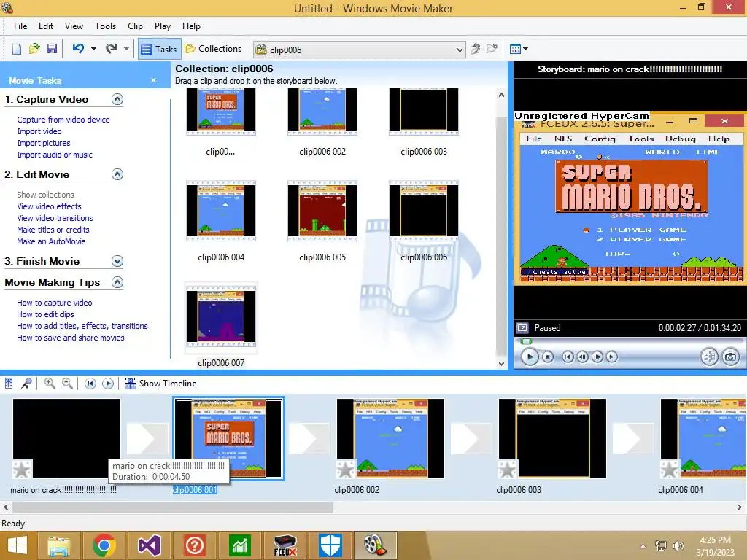Click the video effect star on clip0006 002
This screenshot has width=747, height=560.
[x=346, y=469]
